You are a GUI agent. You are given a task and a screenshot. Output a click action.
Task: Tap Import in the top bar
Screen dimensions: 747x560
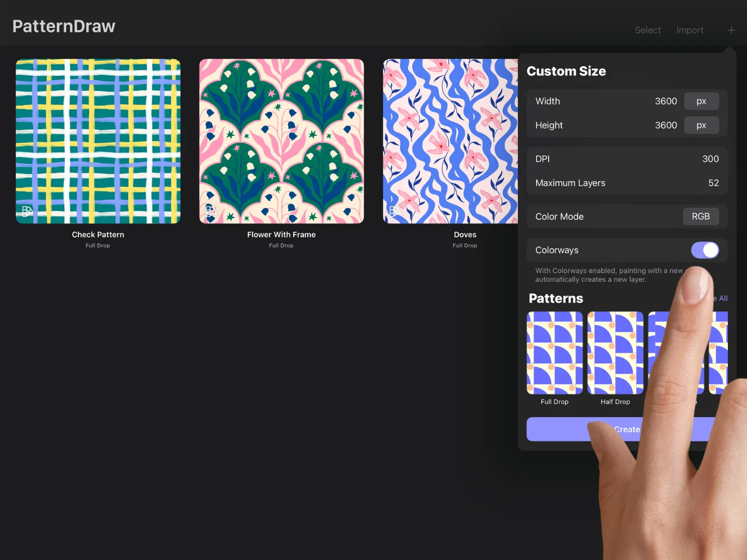[x=690, y=30]
